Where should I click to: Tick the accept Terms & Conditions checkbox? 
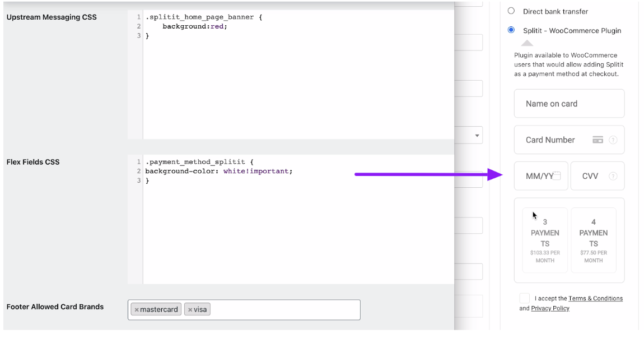pos(525,298)
